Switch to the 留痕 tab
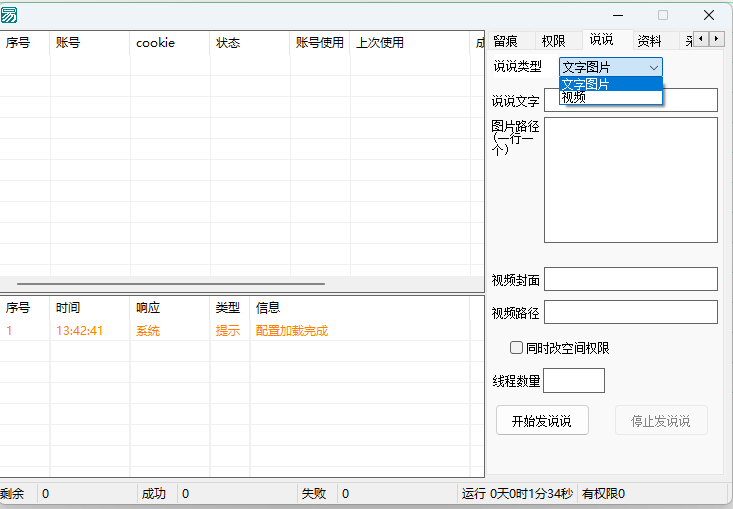 pos(506,41)
